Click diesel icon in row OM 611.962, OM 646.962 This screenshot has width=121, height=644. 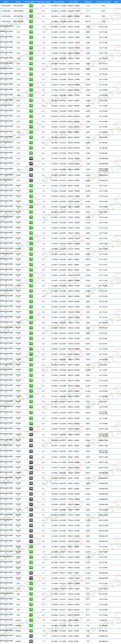(31, 451)
